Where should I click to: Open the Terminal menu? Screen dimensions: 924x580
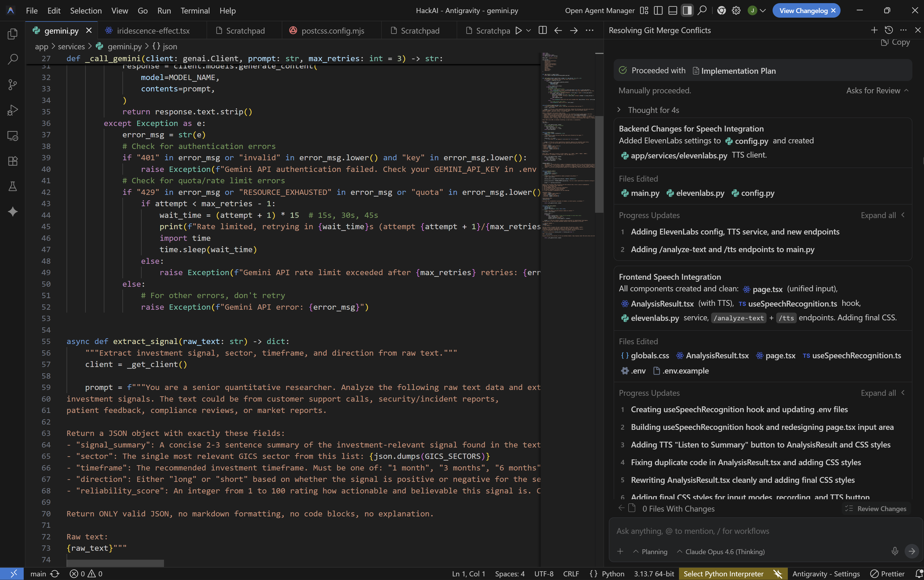[195, 11]
